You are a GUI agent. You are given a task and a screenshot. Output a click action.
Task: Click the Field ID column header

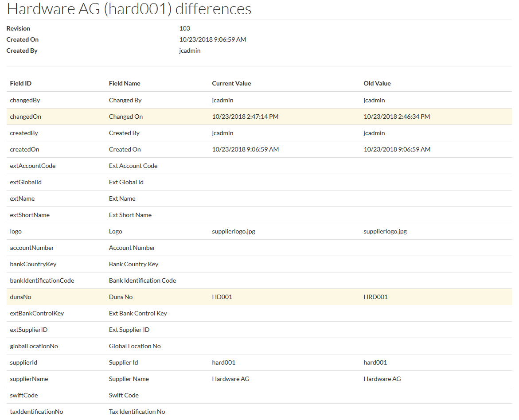(21, 83)
